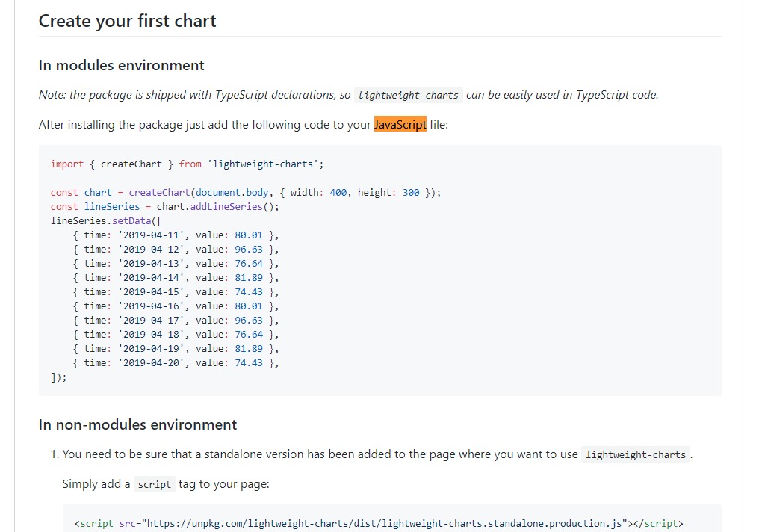
Task: Select the 'Create your first chart' heading
Action: tap(127, 21)
